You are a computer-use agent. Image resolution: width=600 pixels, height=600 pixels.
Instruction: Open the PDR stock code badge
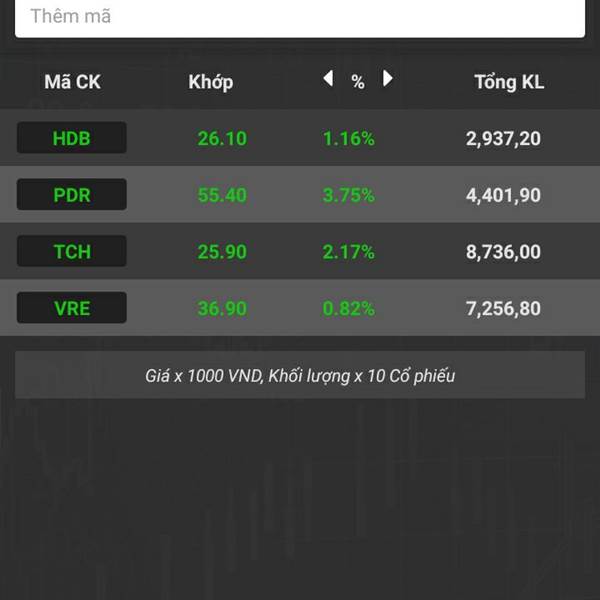coord(72,194)
